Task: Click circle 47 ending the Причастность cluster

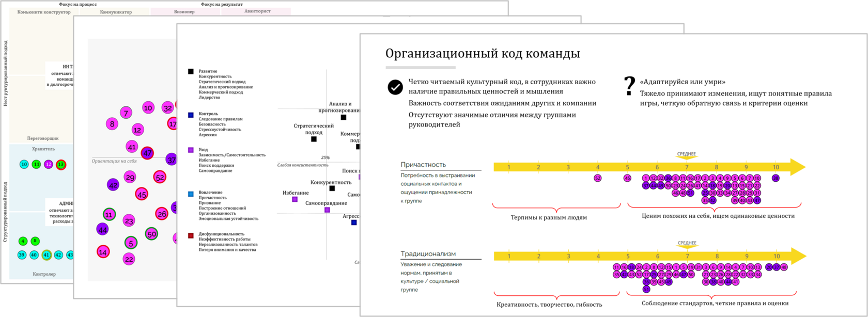Action: pos(757,200)
